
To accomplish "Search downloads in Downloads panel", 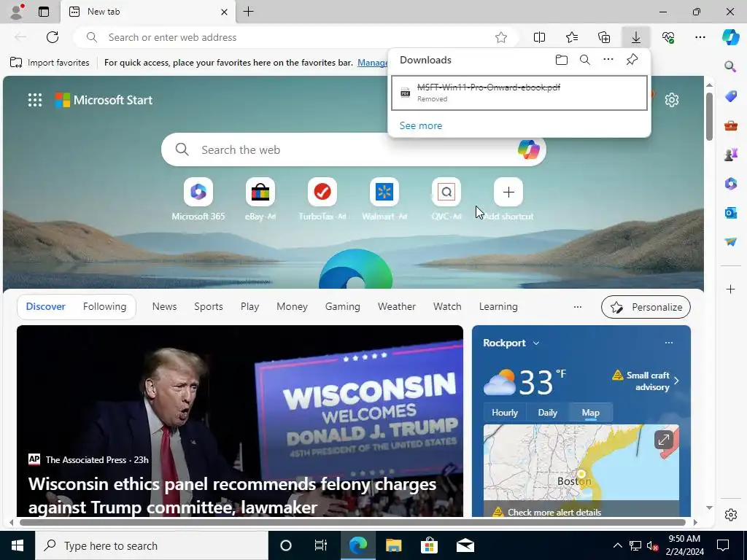I will click(x=584, y=60).
